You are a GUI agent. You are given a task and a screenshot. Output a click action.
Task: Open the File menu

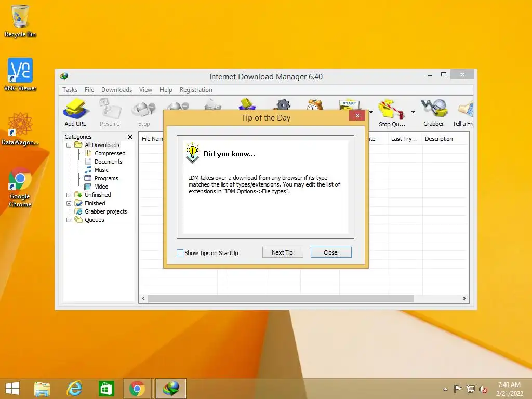pyautogui.click(x=89, y=90)
